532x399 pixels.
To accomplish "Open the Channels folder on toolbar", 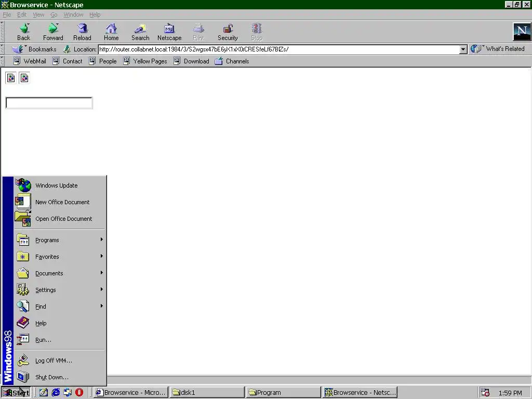I will [232, 61].
